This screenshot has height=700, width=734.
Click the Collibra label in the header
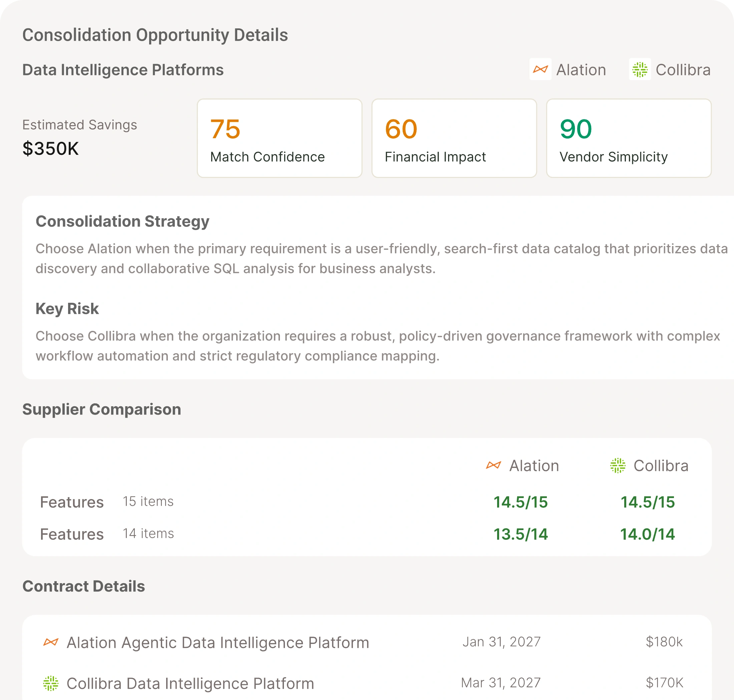coord(683,70)
